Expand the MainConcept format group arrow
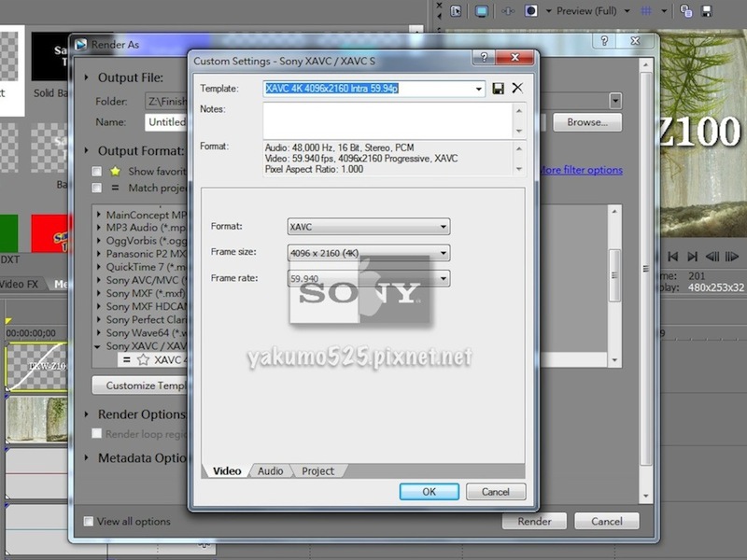747x560 pixels. (x=99, y=215)
